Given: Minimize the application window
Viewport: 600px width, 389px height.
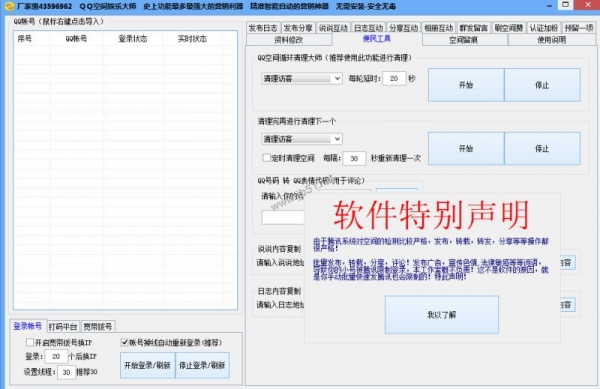Looking at the screenshot, I should pos(549,6).
